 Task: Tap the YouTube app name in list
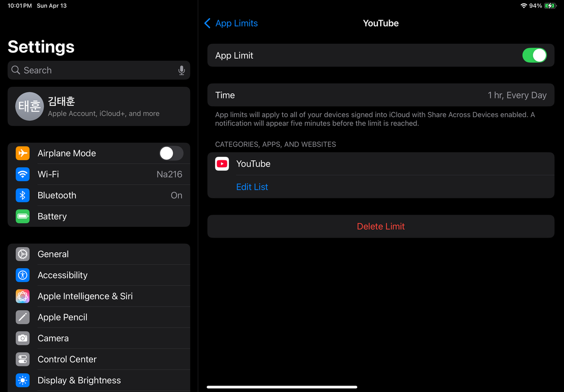pyautogui.click(x=253, y=164)
